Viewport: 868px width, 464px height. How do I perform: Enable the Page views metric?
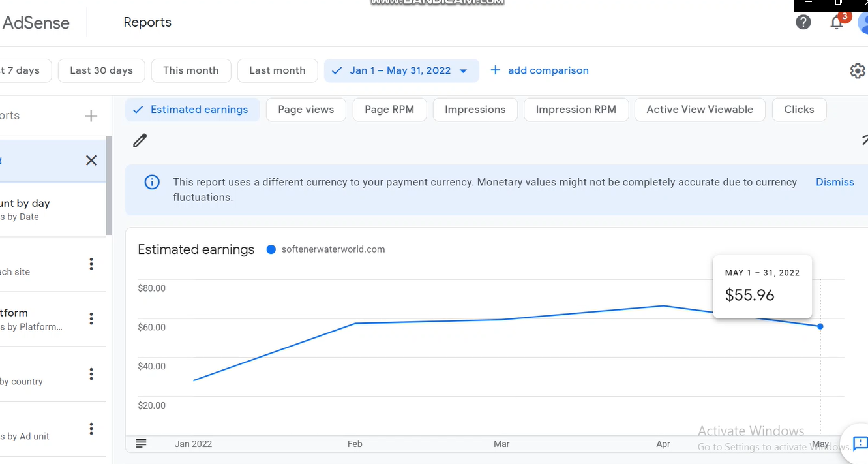[x=306, y=110]
